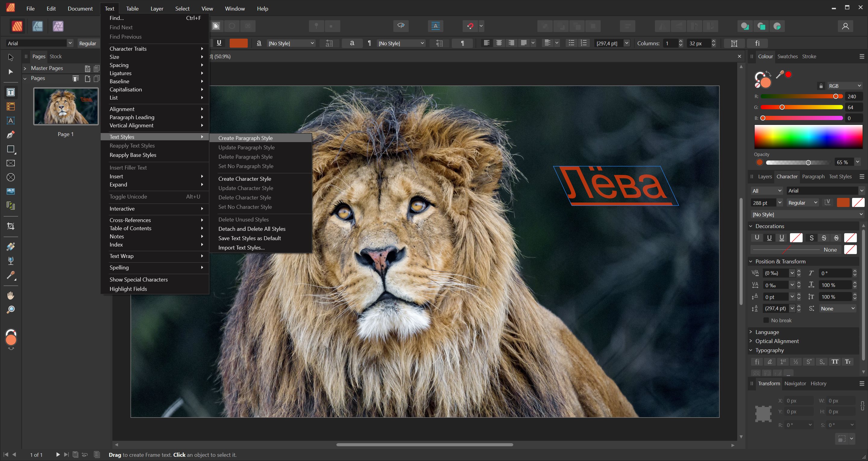Select the Frame Text tool
This screenshot has width=868, height=461.
click(x=11, y=92)
